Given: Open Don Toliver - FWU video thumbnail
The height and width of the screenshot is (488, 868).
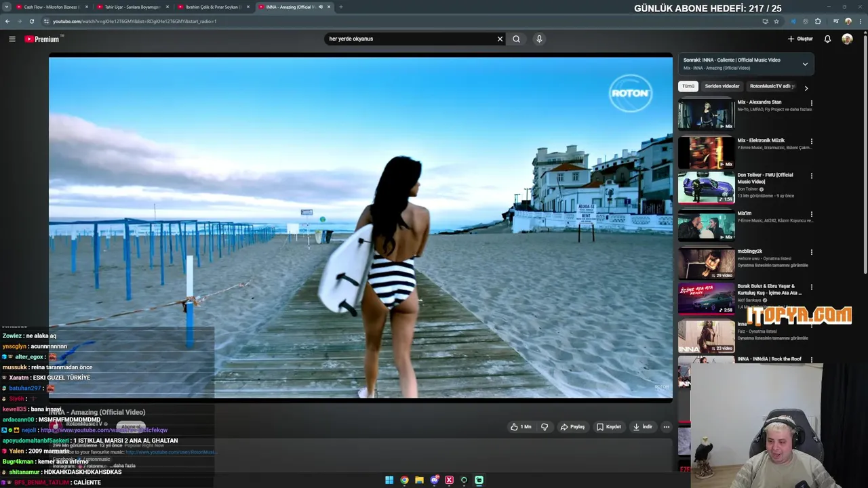Looking at the screenshot, I should [706, 187].
